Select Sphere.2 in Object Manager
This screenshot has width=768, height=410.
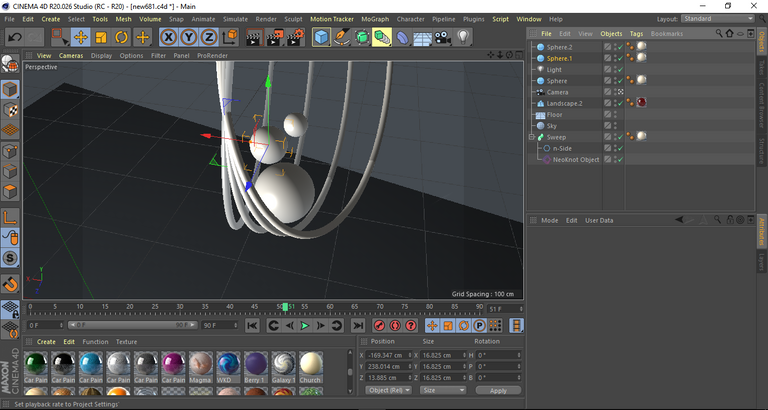point(559,47)
